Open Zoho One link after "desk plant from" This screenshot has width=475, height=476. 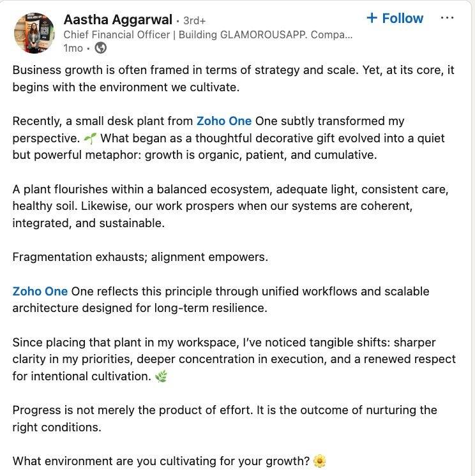coord(224,121)
